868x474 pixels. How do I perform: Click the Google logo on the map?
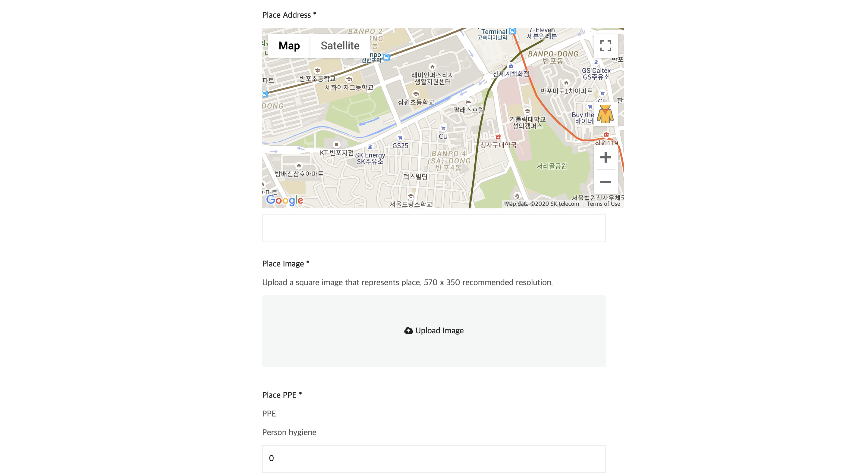pyautogui.click(x=285, y=200)
